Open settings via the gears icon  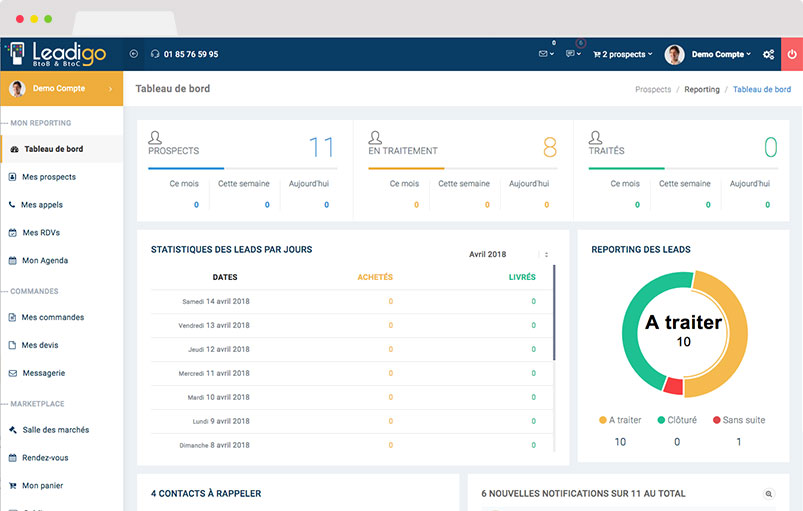[768, 54]
